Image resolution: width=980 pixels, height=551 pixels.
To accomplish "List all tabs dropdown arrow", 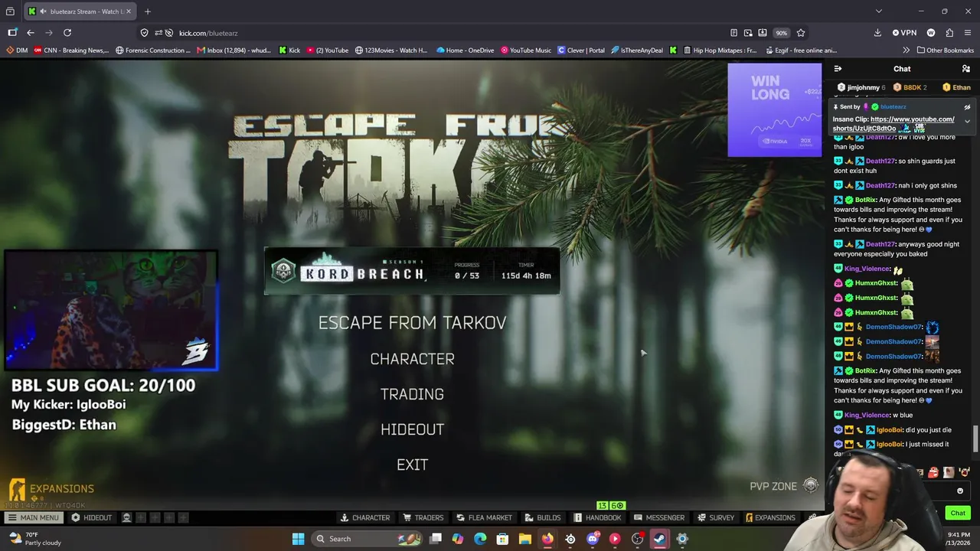I will pyautogui.click(x=878, y=11).
